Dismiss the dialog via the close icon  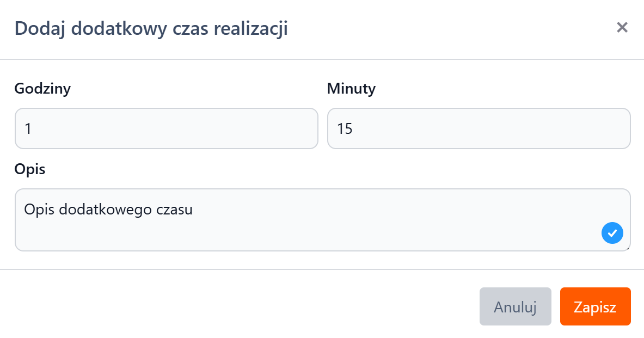(x=622, y=27)
